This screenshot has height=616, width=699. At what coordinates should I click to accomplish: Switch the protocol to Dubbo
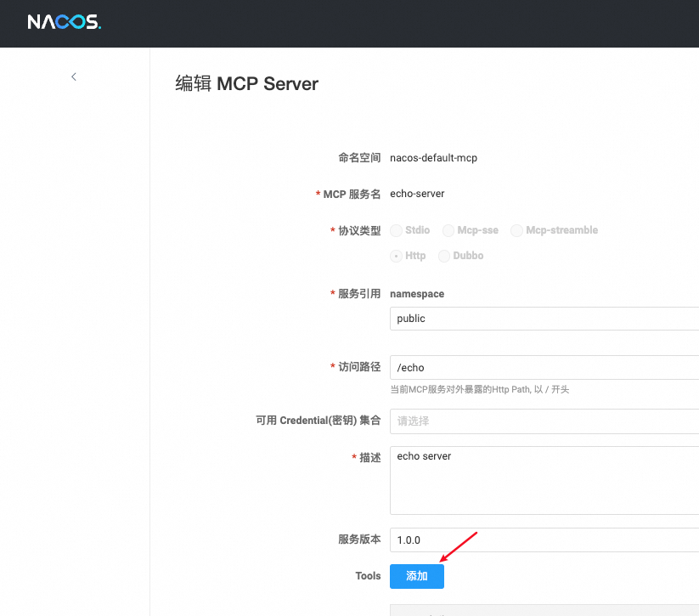click(443, 255)
